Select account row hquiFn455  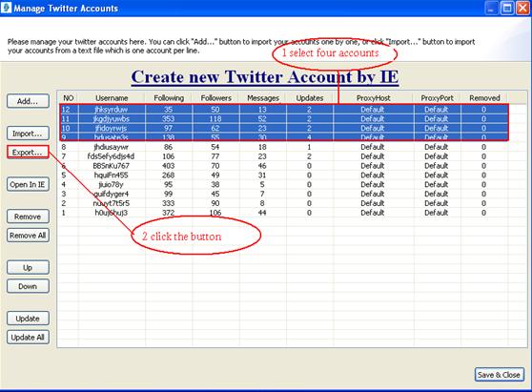point(284,175)
